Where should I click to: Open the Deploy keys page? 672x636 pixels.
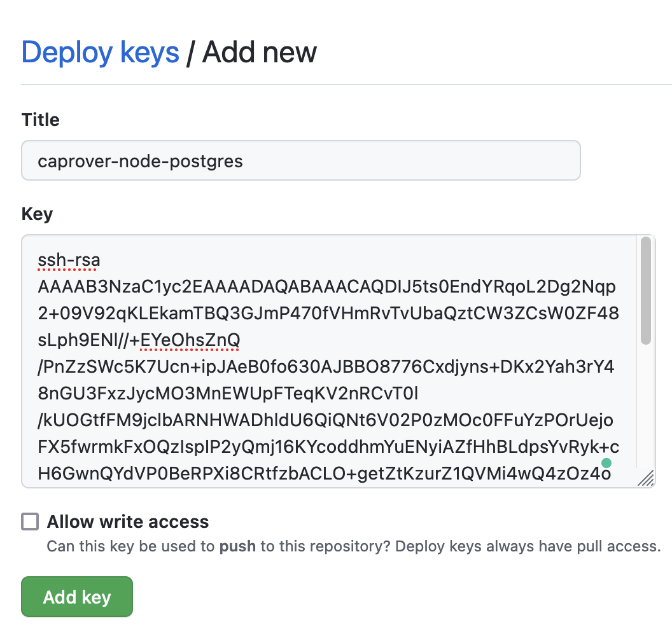(x=99, y=52)
